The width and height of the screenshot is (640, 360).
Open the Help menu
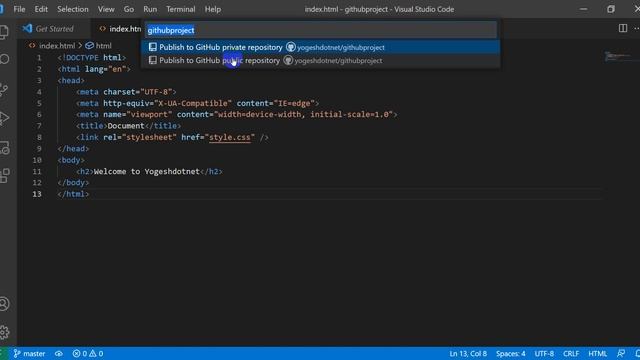[x=213, y=9]
